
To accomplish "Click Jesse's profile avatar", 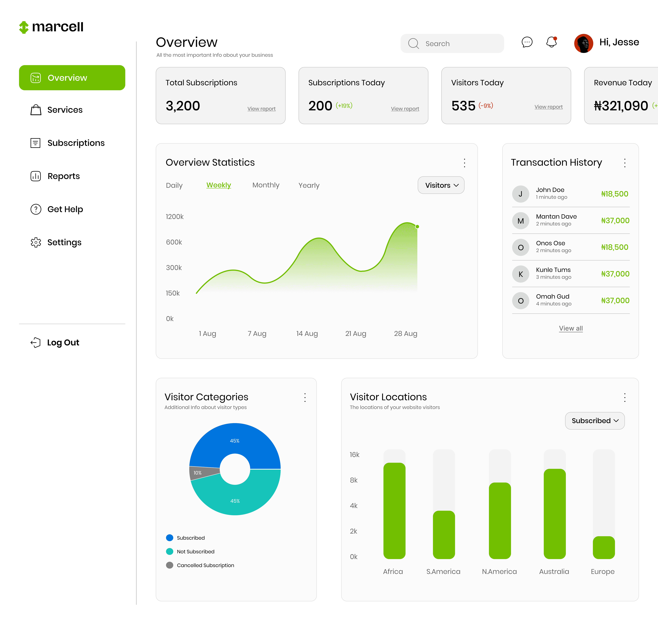I will pos(584,43).
